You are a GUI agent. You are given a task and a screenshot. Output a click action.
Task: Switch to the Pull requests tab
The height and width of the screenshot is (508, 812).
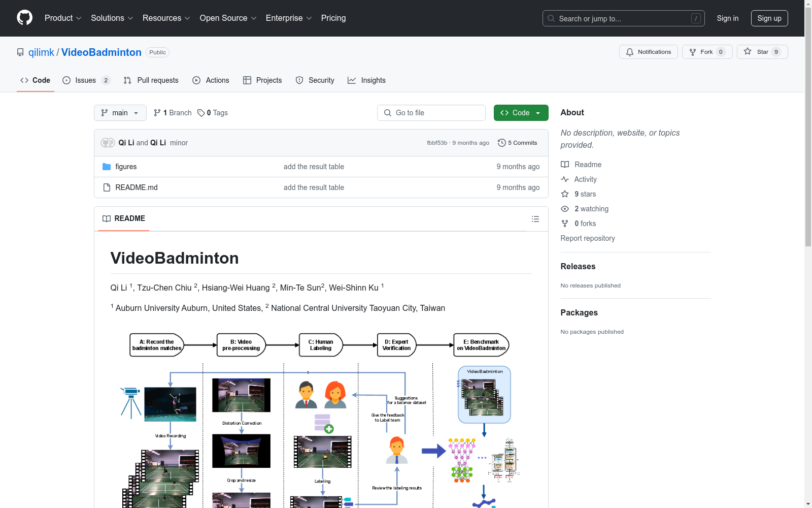[151, 80]
